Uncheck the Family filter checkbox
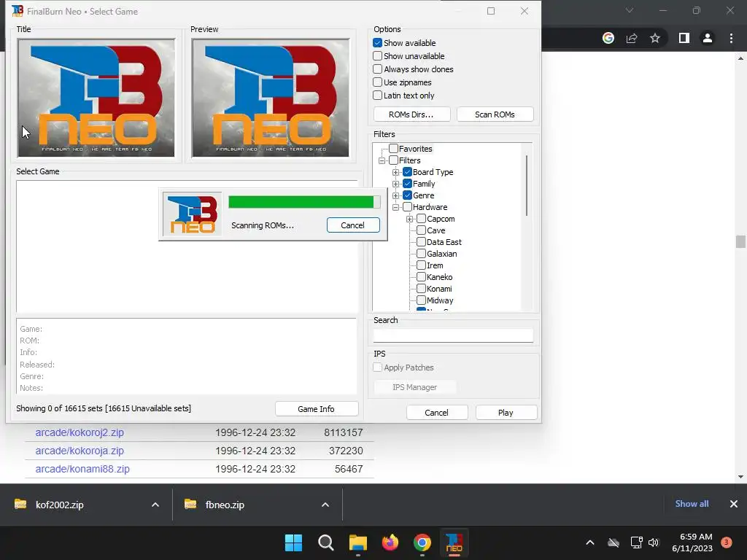The width and height of the screenshot is (747, 560). (x=407, y=184)
